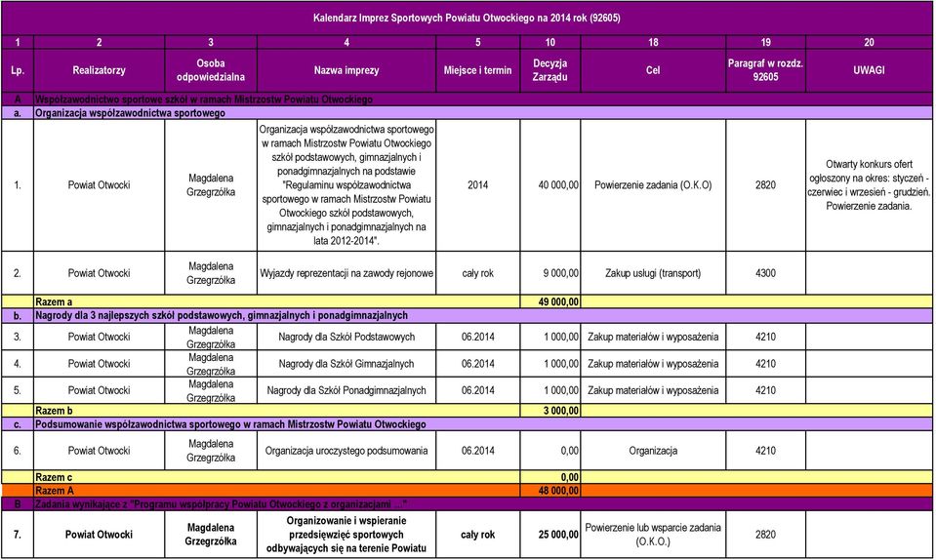This screenshot has width=936, height=560.
Task: Select the 'Otwarty konkurs ofert' remarks cell
Action: (869, 184)
